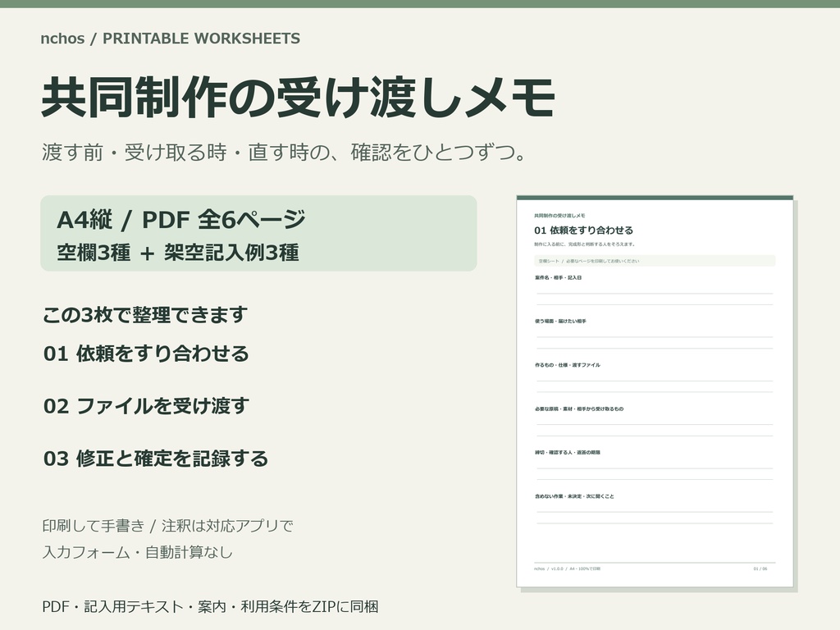
Task: Click the 'A4縦 / PDF 全6ページ' line
Action: point(181,220)
